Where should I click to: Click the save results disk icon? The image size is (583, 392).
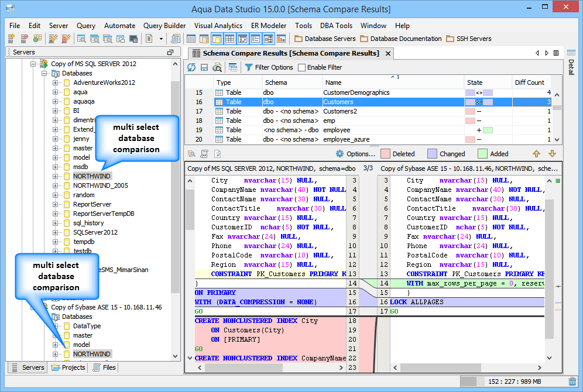tap(204, 67)
